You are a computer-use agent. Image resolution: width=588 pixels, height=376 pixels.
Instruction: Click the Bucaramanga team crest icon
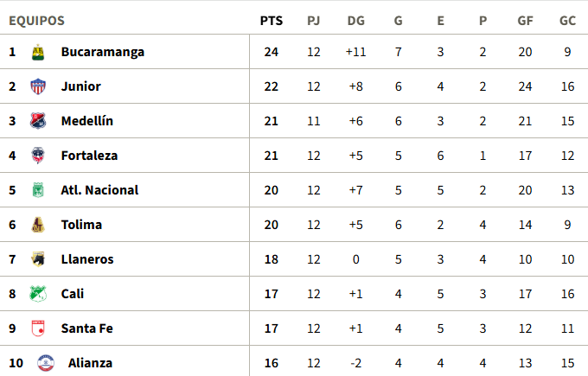(38, 52)
